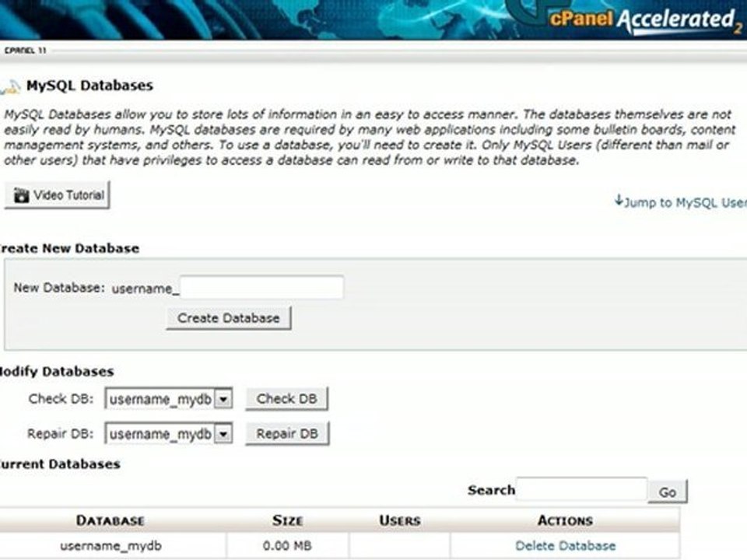
Task: Click the MySQL Databases heading
Action: coord(89,86)
